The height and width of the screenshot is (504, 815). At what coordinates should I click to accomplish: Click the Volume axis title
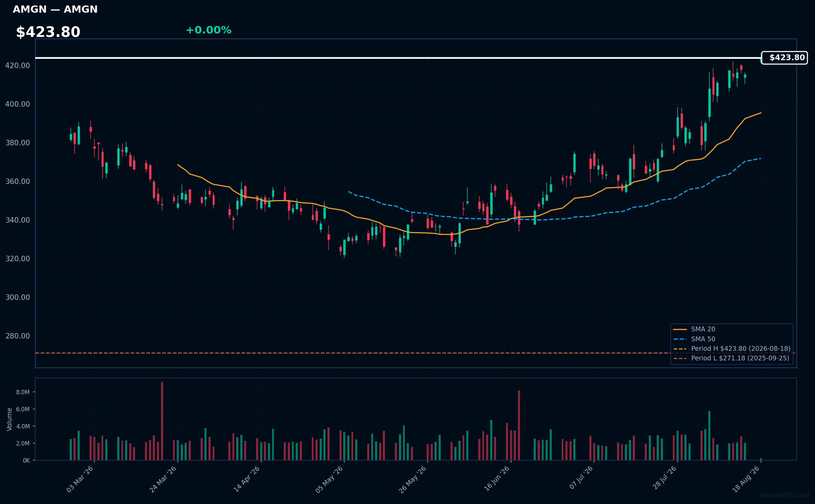tap(10, 419)
